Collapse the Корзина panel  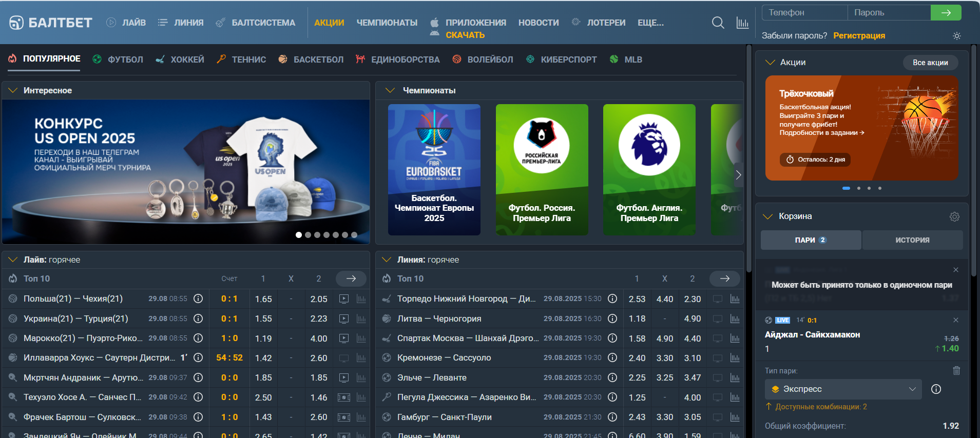(x=768, y=216)
